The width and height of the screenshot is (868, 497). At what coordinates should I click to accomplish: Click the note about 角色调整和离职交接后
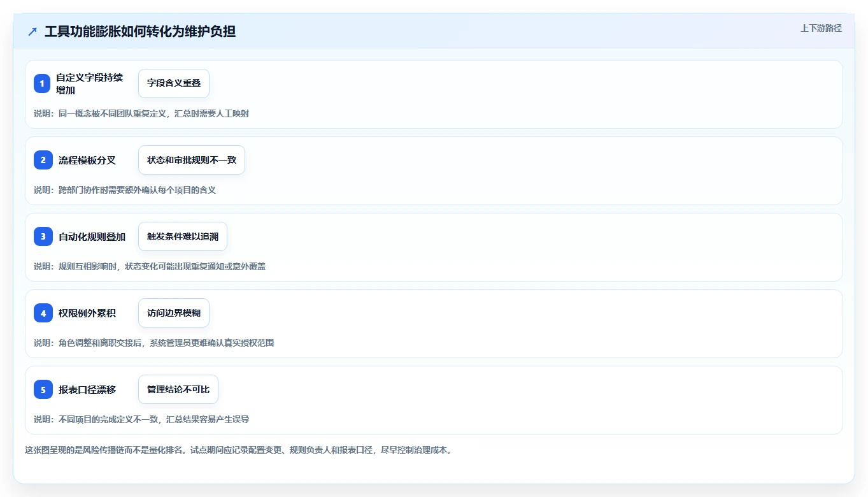tap(154, 343)
